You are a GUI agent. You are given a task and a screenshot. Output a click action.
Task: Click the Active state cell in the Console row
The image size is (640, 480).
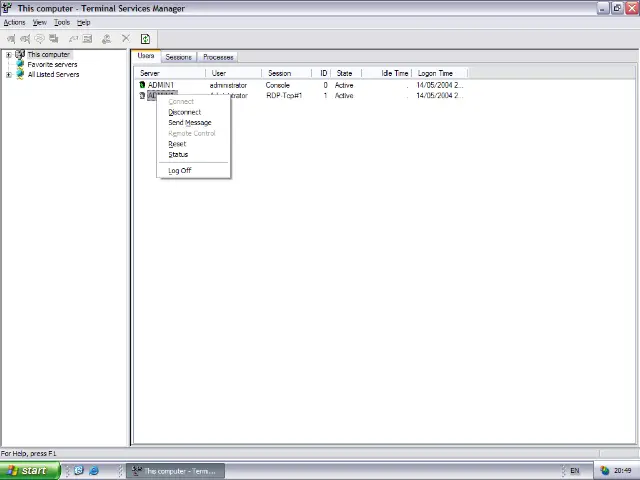click(344, 85)
